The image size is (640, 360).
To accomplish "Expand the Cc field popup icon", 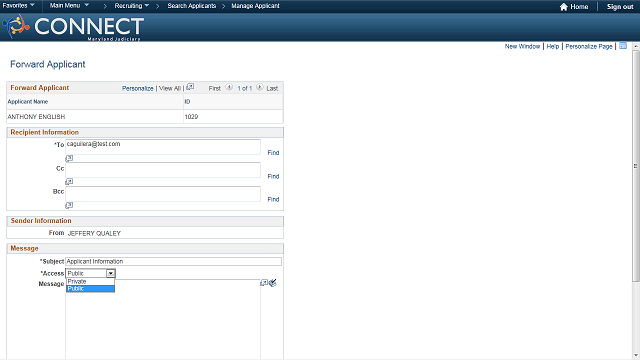I will (69, 182).
